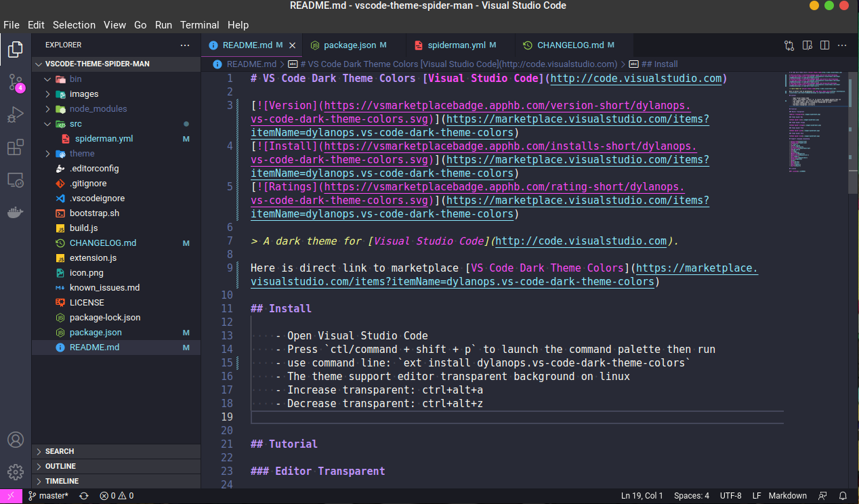Open the Docker view in activity bar
This screenshot has height=504, width=859.
pos(15,213)
